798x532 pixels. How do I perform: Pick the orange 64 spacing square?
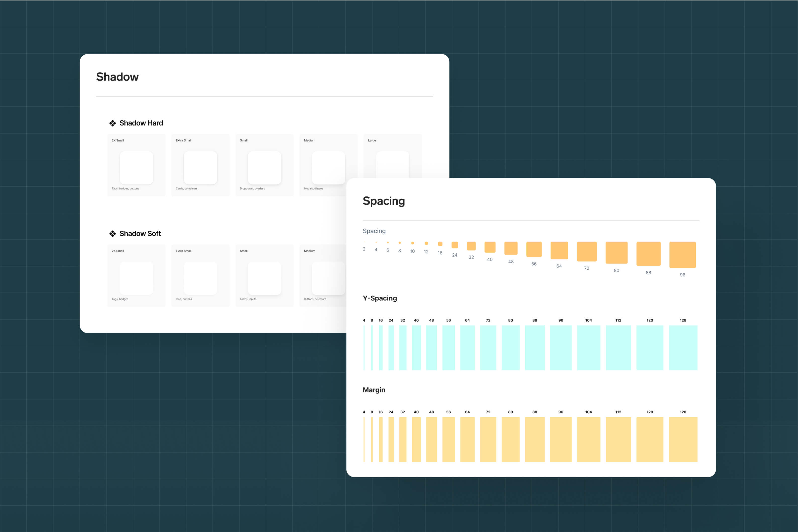pyautogui.click(x=559, y=250)
